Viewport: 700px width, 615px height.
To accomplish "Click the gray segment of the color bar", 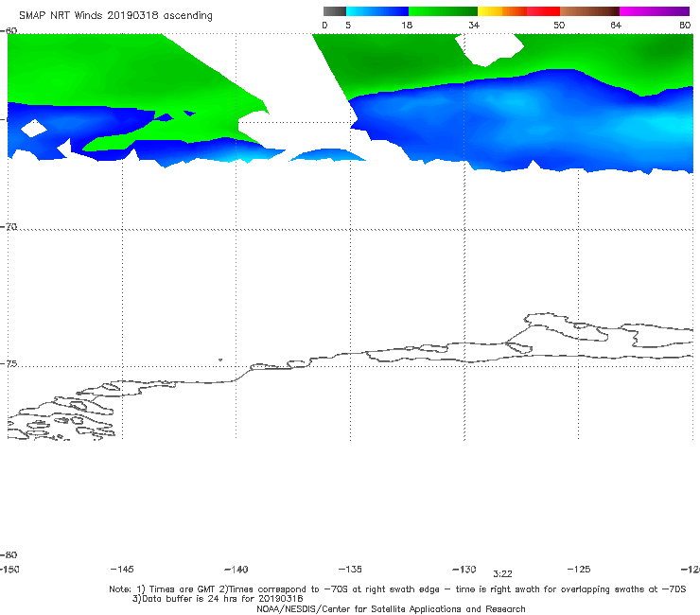I will (335, 11).
